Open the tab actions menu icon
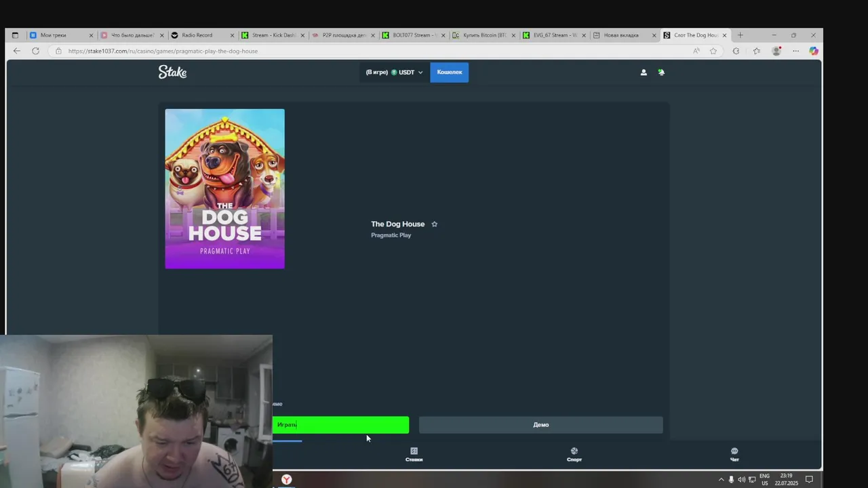 (x=15, y=35)
